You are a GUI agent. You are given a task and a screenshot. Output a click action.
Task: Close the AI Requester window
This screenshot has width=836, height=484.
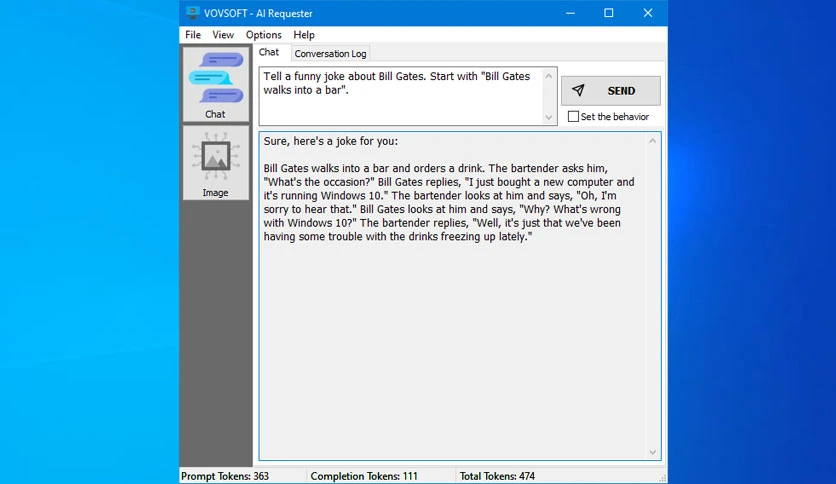click(648, 13)
